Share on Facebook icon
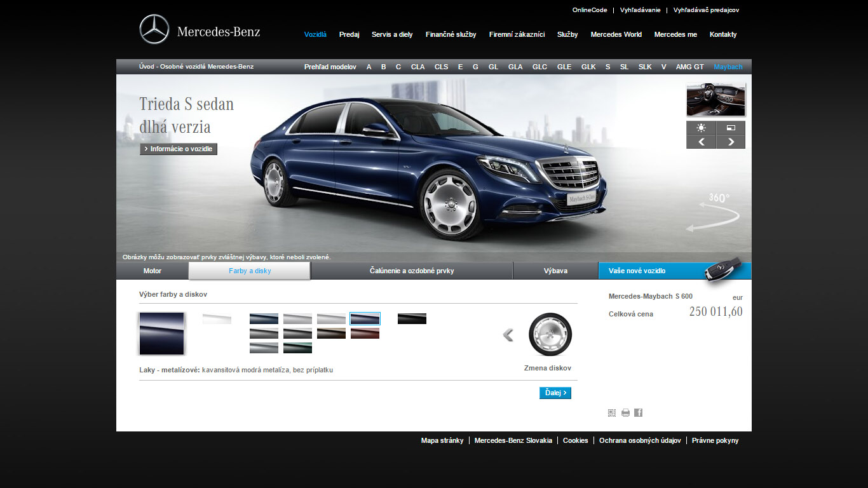Image resolution: width=868 pixels, height=488 pixels. [639, 412]
